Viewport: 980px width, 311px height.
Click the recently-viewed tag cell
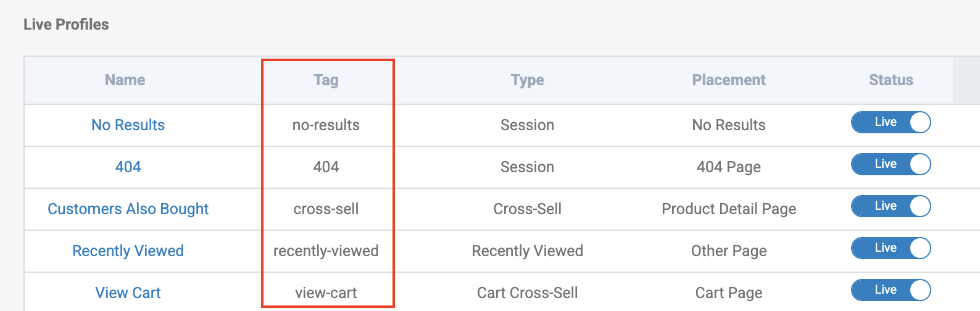point(326,251)
